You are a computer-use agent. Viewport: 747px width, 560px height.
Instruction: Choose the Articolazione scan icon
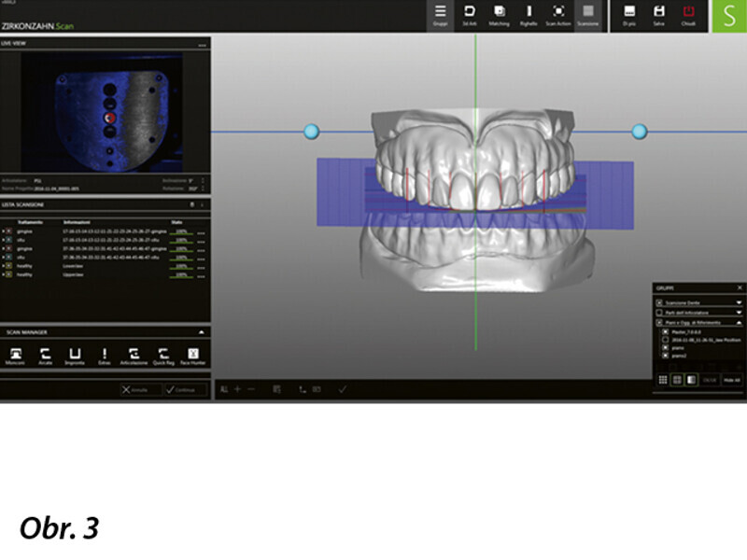tap(134, 355)
